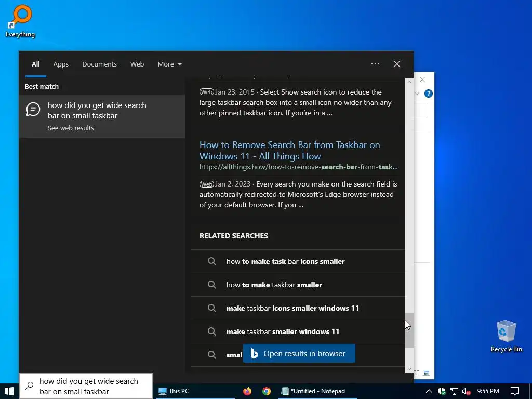Select 'how to make task bar icons smaller' suggestion

298,262
